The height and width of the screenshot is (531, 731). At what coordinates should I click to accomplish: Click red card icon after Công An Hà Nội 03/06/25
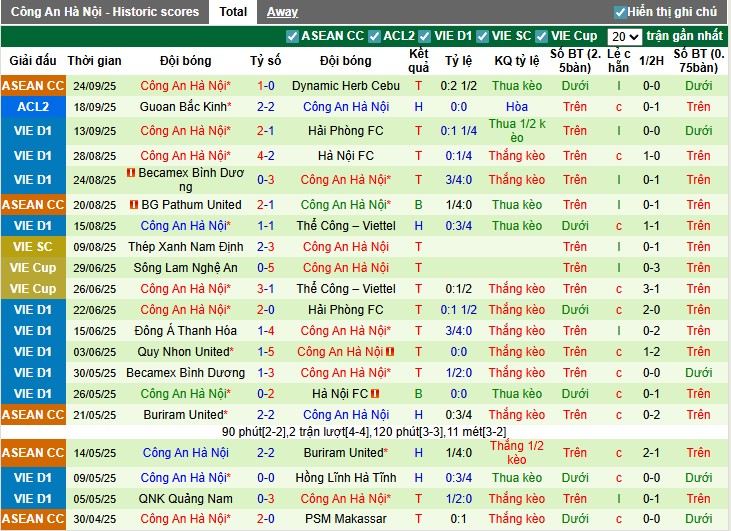tap(390, 352)
